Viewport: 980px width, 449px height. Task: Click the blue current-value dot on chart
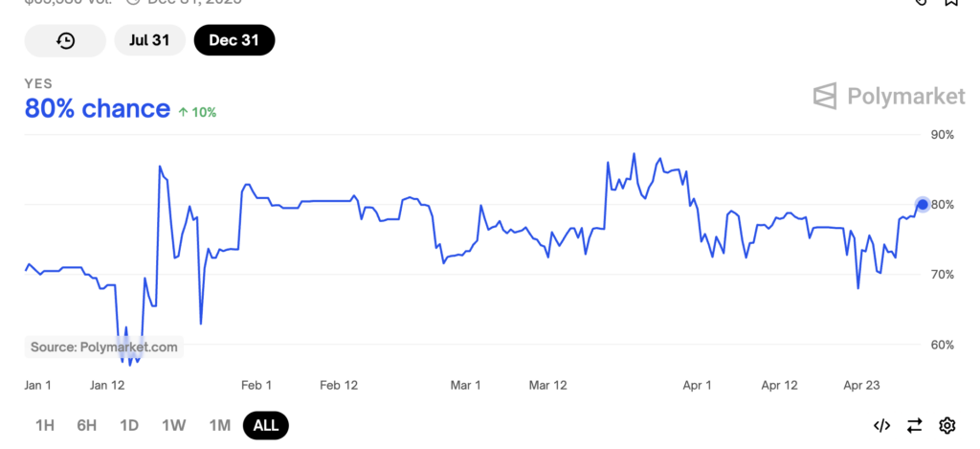coord(923,204)
